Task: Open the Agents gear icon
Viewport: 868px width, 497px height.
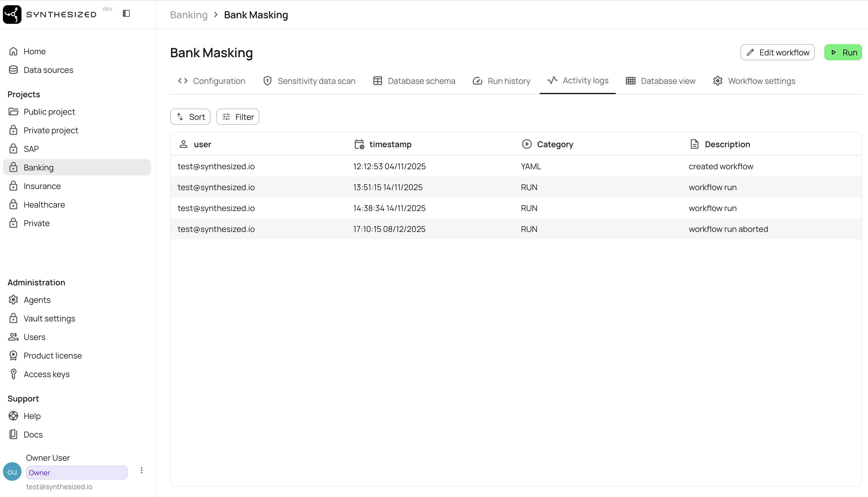Action: point(13,300)
